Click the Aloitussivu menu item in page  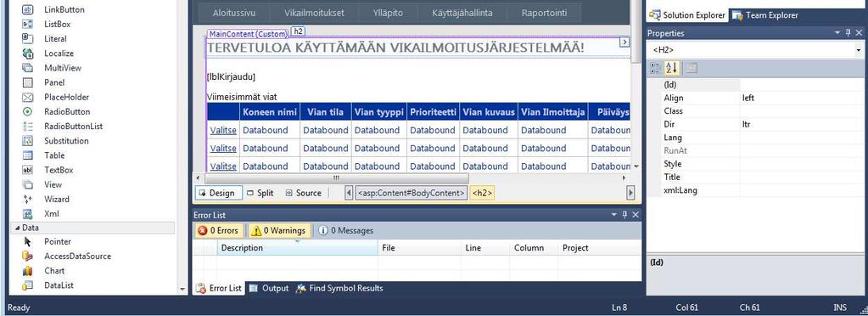coord(234,13)
